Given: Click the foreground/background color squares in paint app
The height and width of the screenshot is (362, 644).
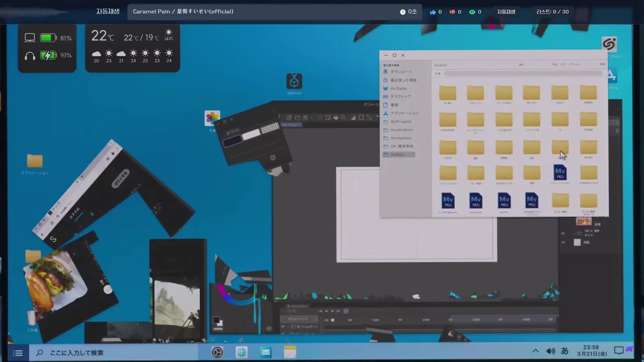Looking at the screenshot, I should 217,321.
